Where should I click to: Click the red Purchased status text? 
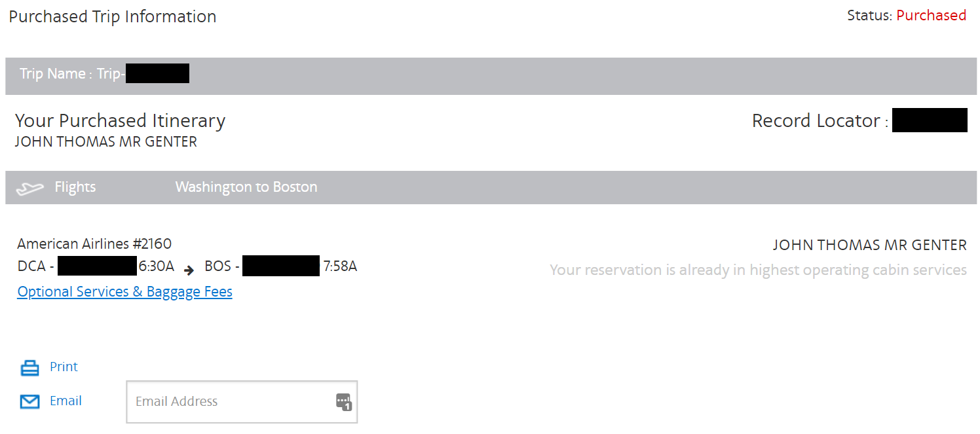931,16
